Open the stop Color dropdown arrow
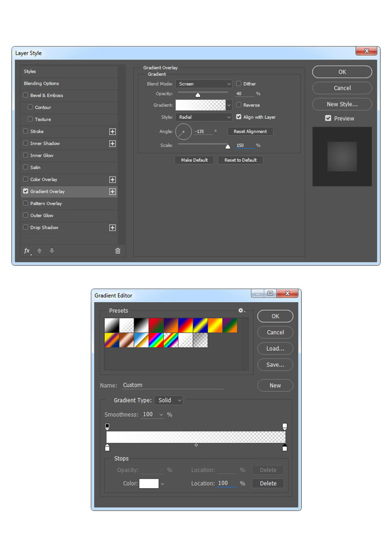392x557 pixels. pyautogui.click(x=162, y=484)
